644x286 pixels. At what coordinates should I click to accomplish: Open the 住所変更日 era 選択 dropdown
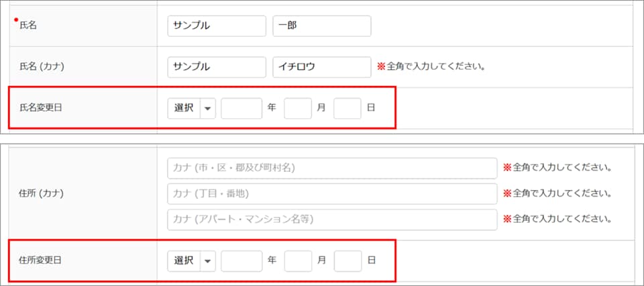click(x=191, y=261)
